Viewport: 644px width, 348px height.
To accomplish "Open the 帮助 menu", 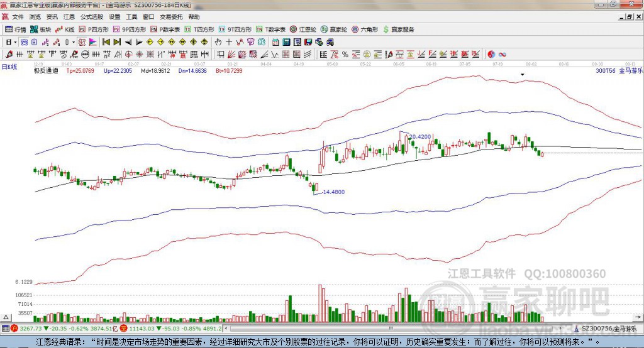I will coord(194,17).
